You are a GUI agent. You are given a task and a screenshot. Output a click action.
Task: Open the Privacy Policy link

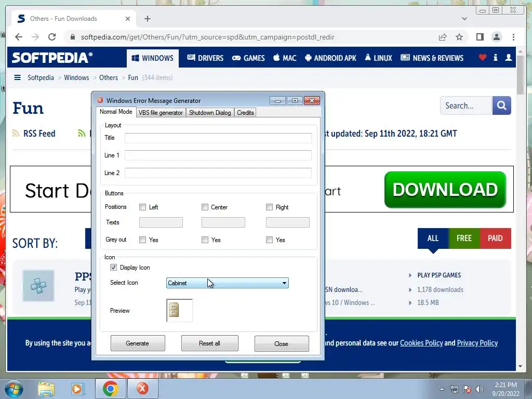[477, 343]
